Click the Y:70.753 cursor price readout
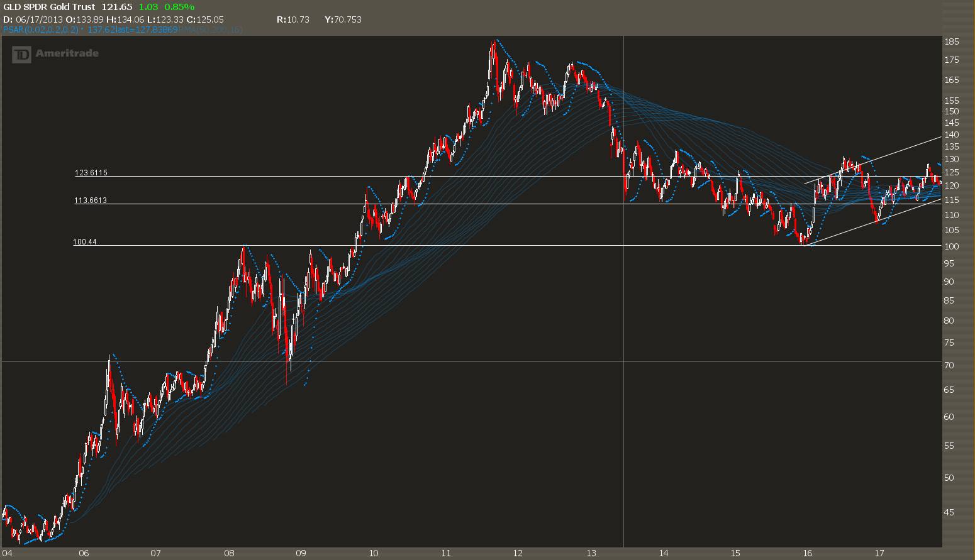This screenshot has height=560, width=975. tap(343, 19)
